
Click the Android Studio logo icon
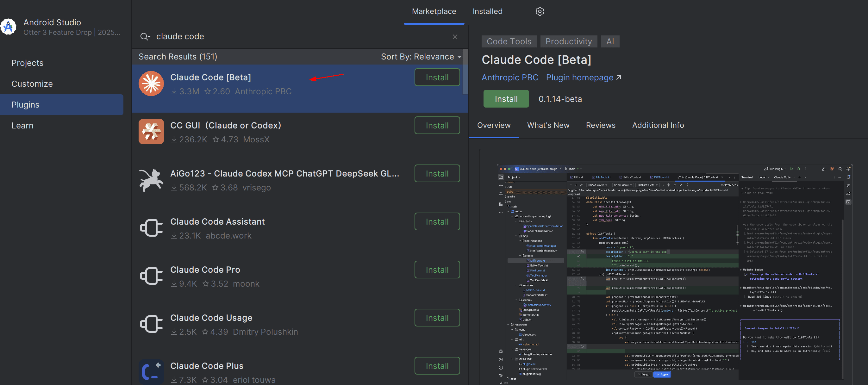pyautogui.click(x=9, y=27)
